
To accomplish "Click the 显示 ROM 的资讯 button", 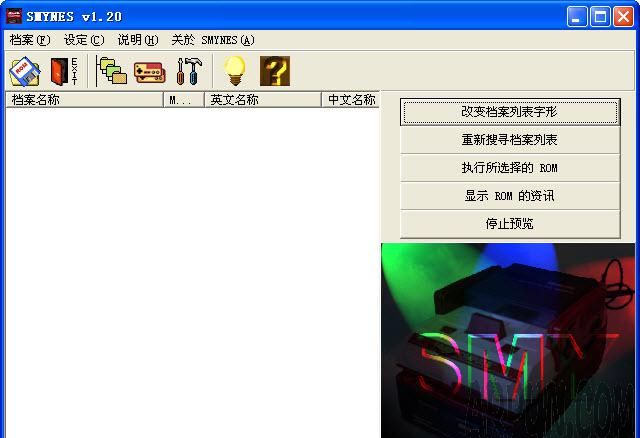I will (510, 196).
